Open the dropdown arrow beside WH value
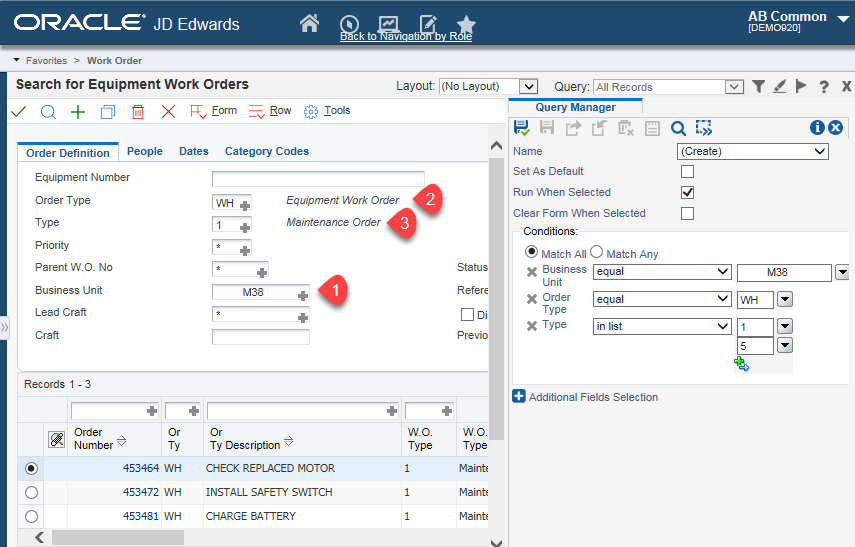 (785, 299)
